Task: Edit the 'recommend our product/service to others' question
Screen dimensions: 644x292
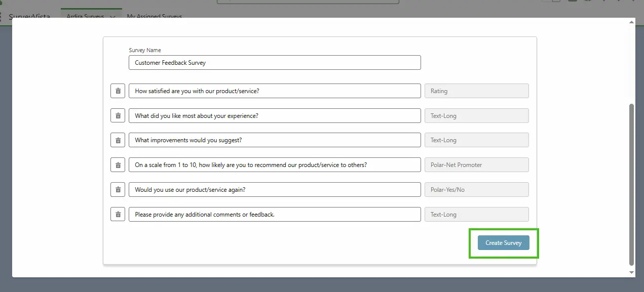Action: (275, 165)
